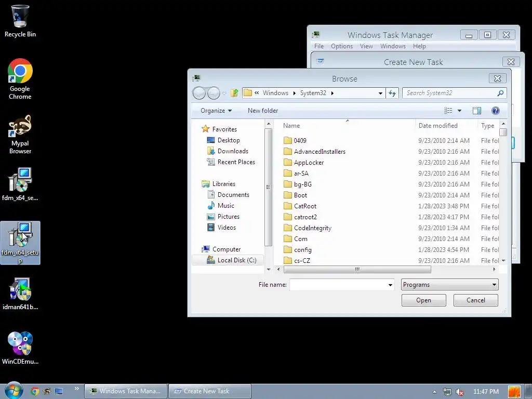
Task: Click the Browse dialog back button
Action: point(199,93)
